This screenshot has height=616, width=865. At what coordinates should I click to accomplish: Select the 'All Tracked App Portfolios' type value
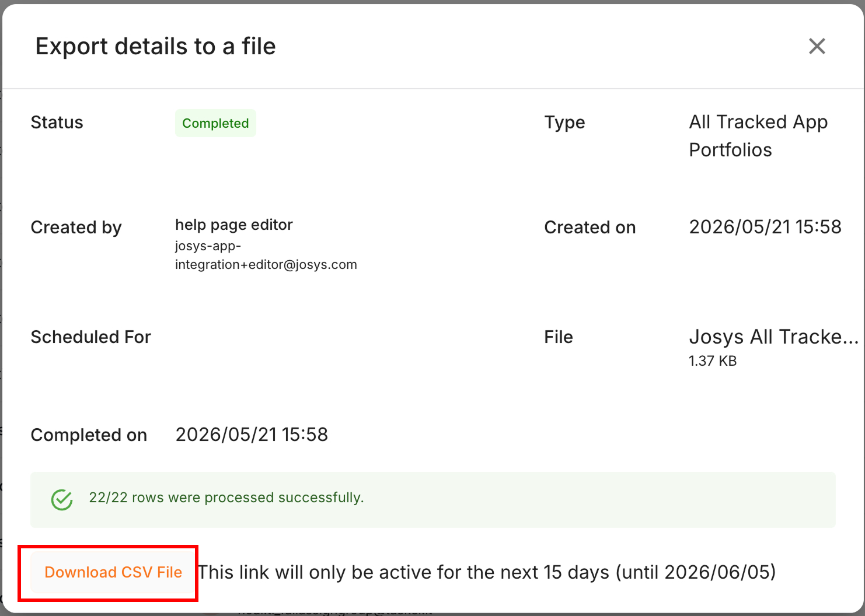click(x=758, y=136)
